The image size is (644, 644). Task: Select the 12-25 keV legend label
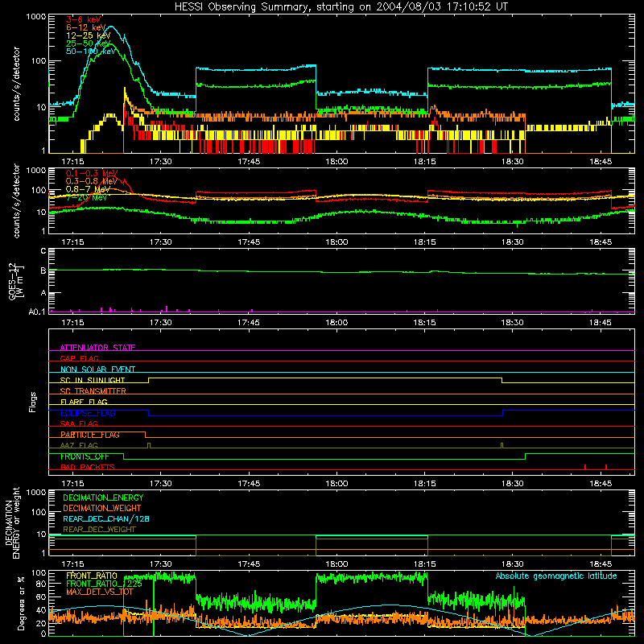pyautogui.click(x=89, y=35)
